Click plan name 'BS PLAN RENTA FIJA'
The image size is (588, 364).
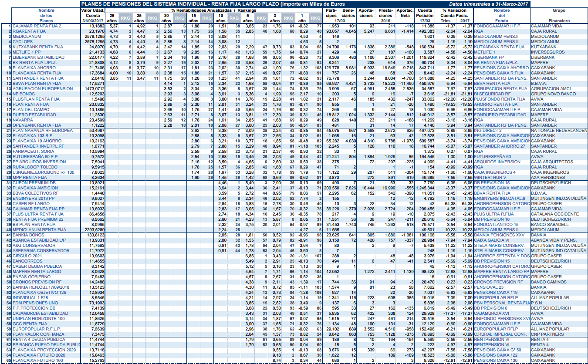point(35,224)
